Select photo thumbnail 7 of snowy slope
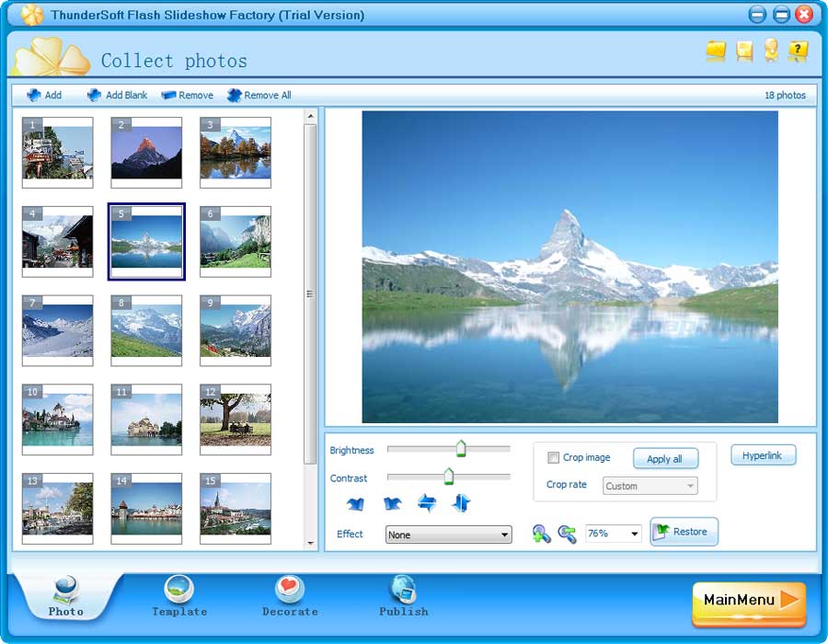The image size is (828, 644). [58, 330]
